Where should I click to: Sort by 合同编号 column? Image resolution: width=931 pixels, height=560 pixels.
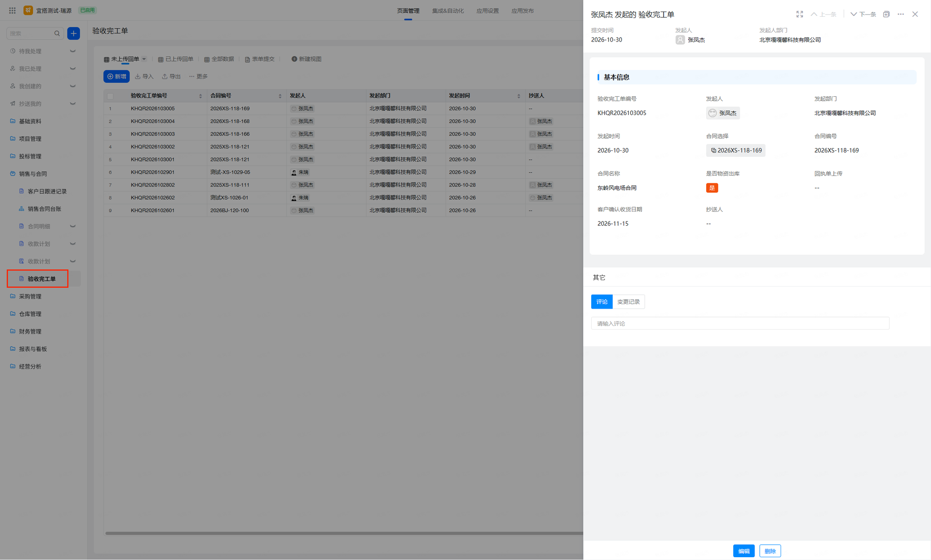click(x=280, y=96)
